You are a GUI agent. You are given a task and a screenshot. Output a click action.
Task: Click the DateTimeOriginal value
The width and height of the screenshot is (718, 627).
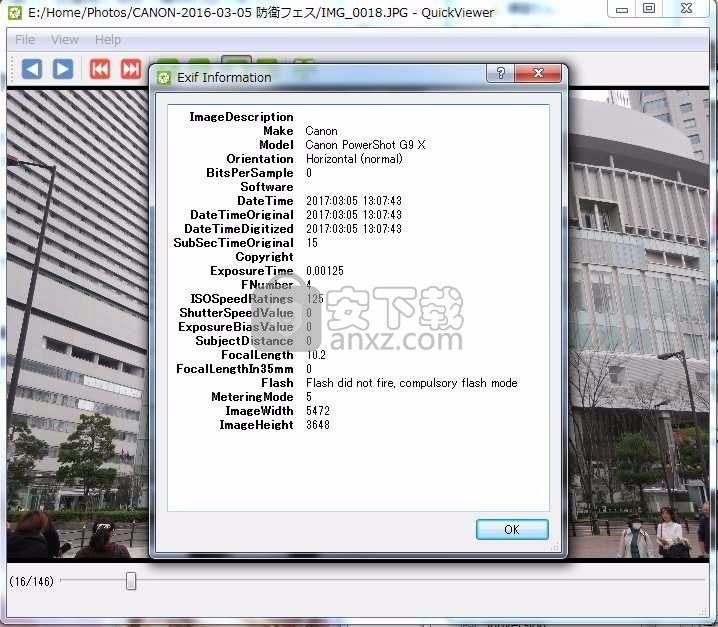(354, 215)
